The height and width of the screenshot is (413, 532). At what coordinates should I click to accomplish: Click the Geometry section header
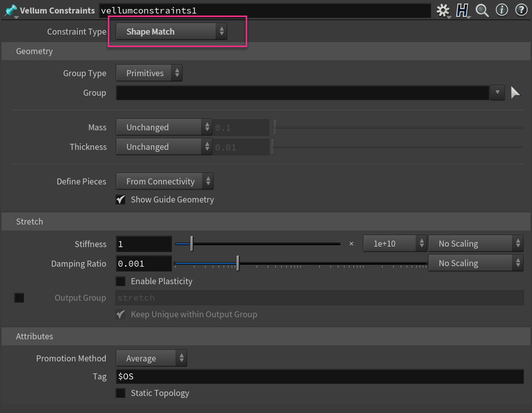[x=266, y=51]
